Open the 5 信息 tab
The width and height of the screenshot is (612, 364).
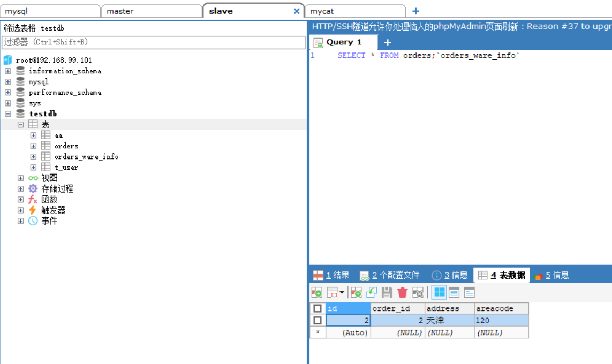(551, 275)
